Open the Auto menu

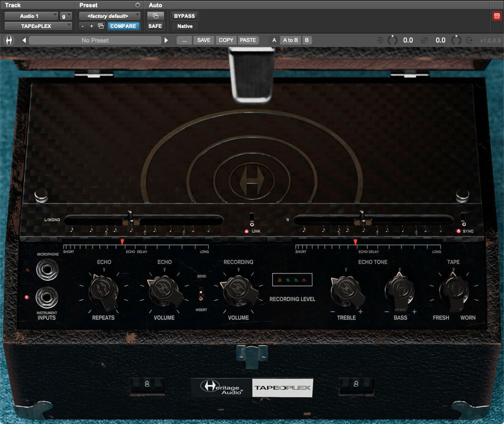coord(156,5)
